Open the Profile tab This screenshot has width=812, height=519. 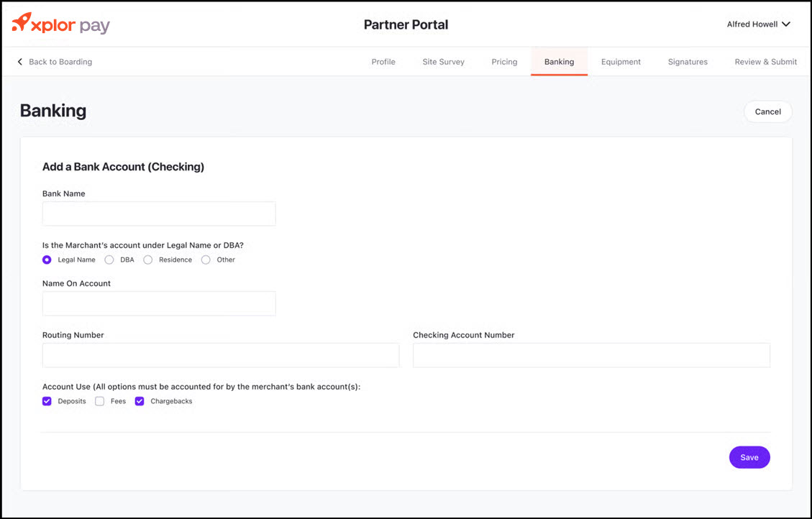point(383,62)
